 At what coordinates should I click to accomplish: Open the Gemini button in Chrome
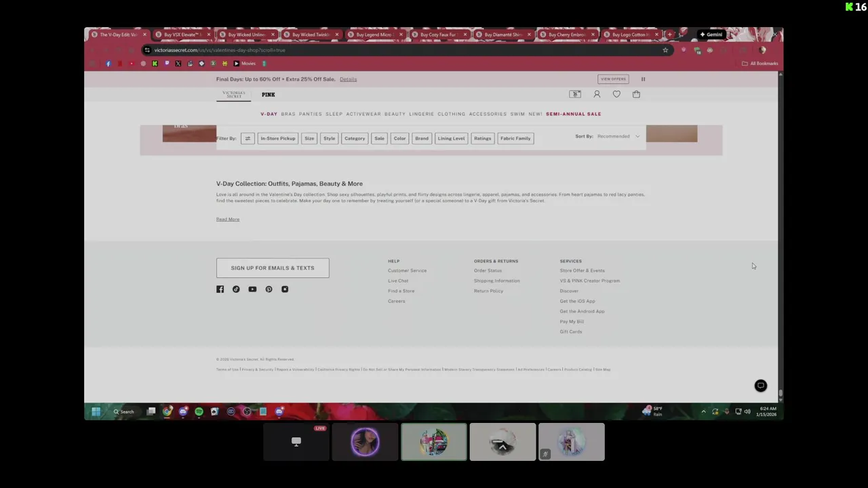point(711,35)
